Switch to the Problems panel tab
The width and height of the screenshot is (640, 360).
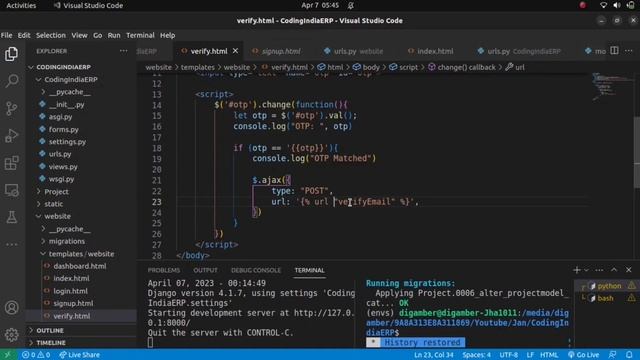[x=164, y=270]
